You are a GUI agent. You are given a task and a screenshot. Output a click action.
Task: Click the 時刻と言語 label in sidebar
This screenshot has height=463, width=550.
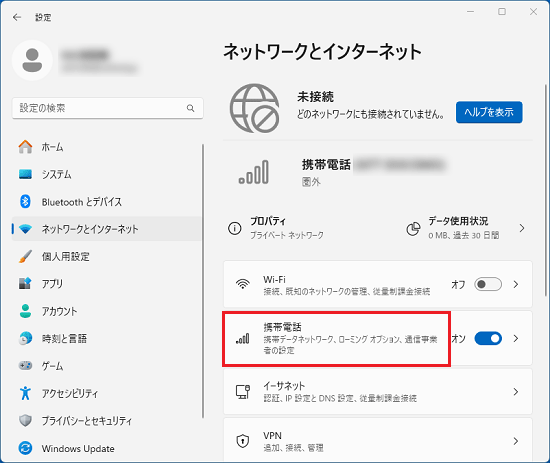tap(64, 338)
